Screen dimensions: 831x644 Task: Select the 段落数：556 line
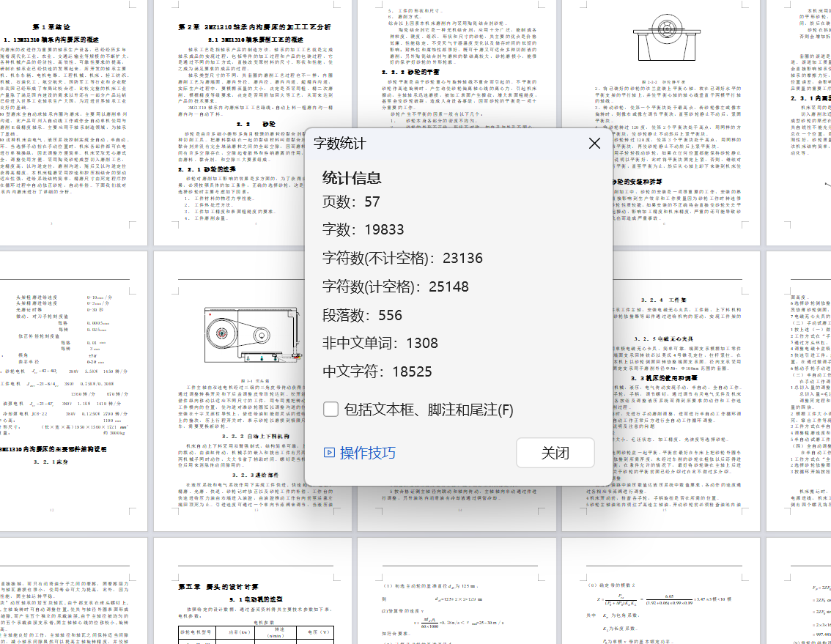tap(362, 315)
